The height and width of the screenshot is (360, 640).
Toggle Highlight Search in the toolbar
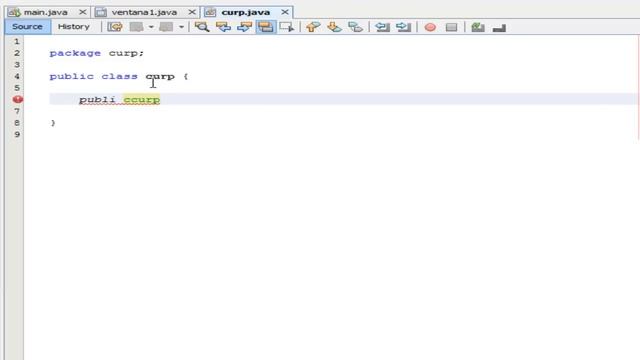(x=266, y=27)
